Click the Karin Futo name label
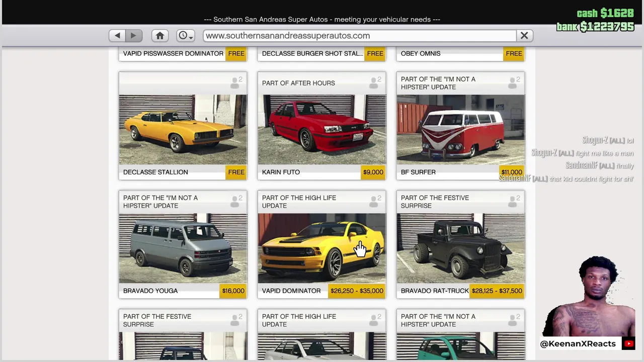This screenshot has height=362, width=644. click(x=281, y=172)
